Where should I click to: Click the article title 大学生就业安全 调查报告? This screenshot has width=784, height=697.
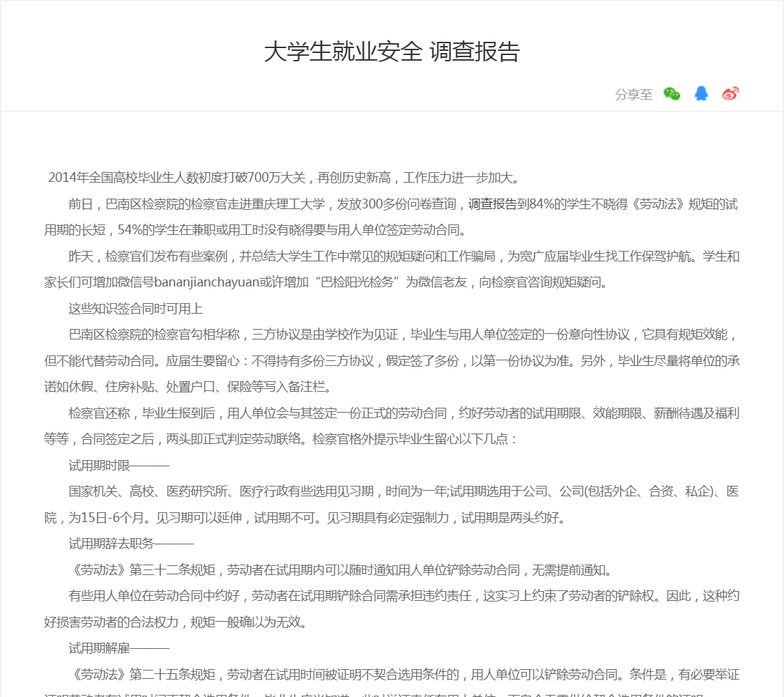[392, 52]
